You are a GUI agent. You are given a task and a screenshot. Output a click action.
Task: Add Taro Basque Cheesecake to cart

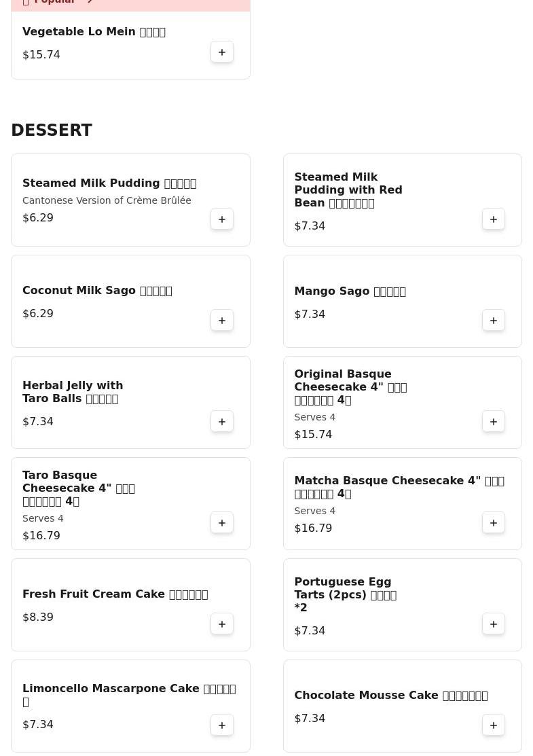tap(222, 523)
